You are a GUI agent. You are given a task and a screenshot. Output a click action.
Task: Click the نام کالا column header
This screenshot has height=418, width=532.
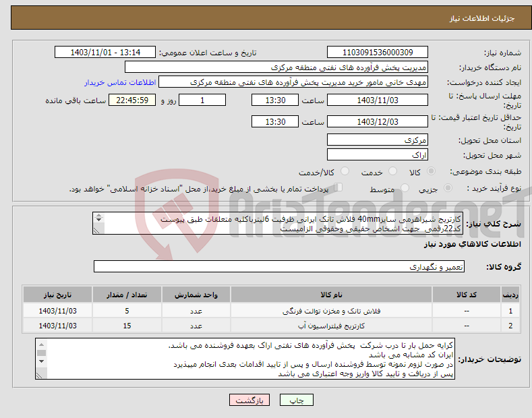[x=331, y=295]
